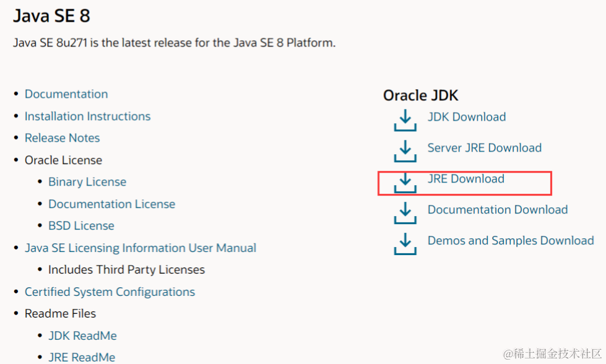The height and width of the screenshot is (364, 606).
Task: Click the Demos and Samples download icon
Action: (x=405, y=244)
